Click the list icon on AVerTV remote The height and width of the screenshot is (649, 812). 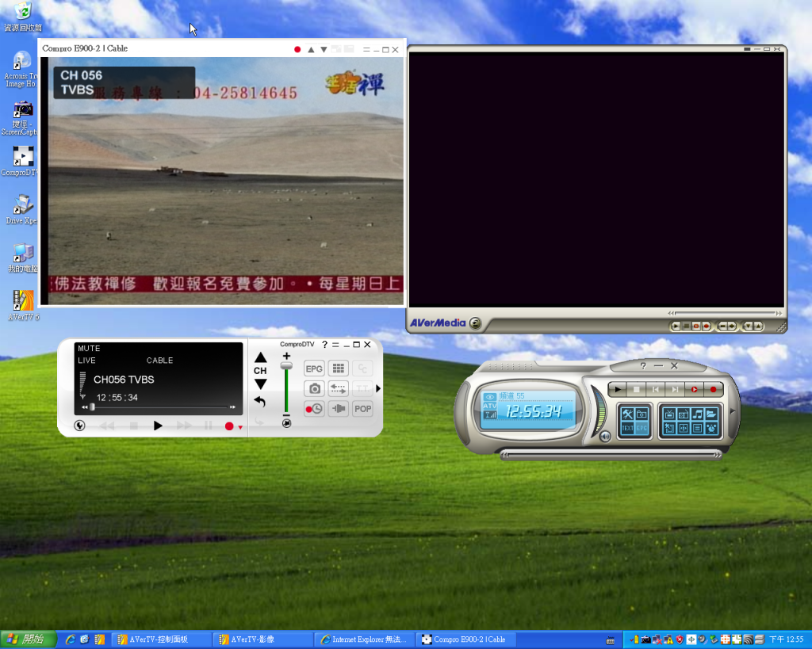(x=698, y=428)
